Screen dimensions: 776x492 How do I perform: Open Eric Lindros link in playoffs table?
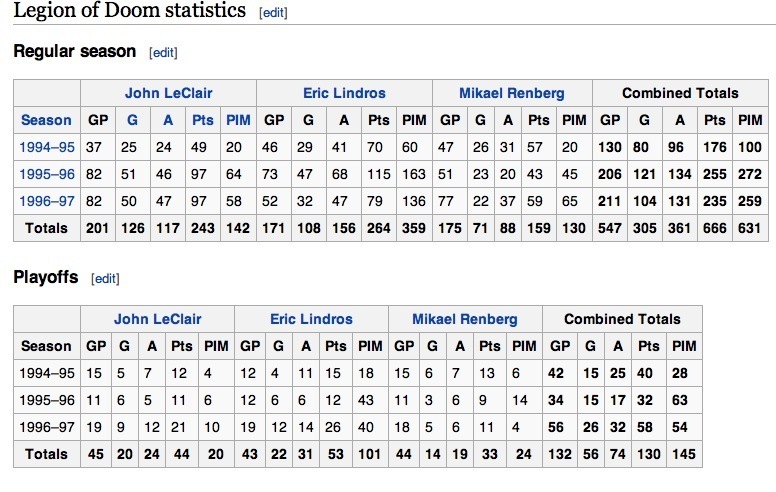pyautogui.click(x=311, y=319)
